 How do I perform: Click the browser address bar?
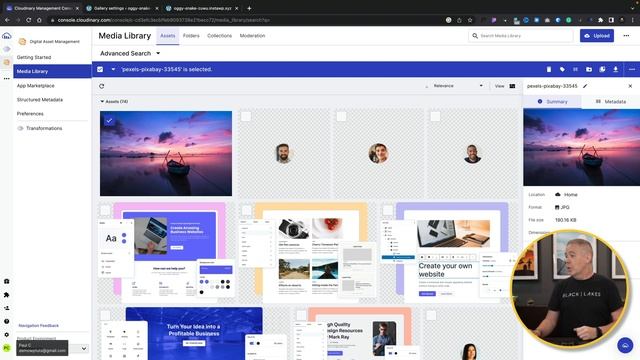coord(245,20)
